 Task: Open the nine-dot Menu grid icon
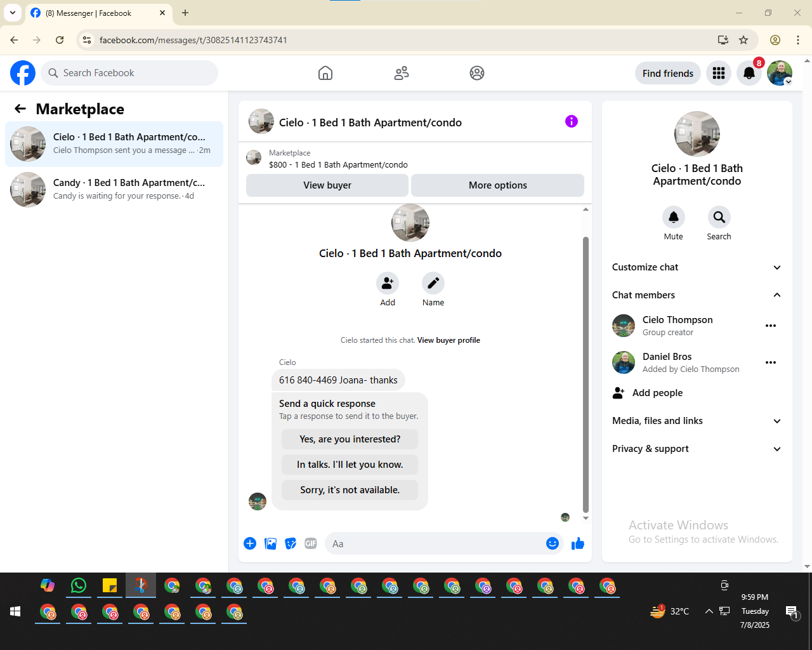point(719,73)
